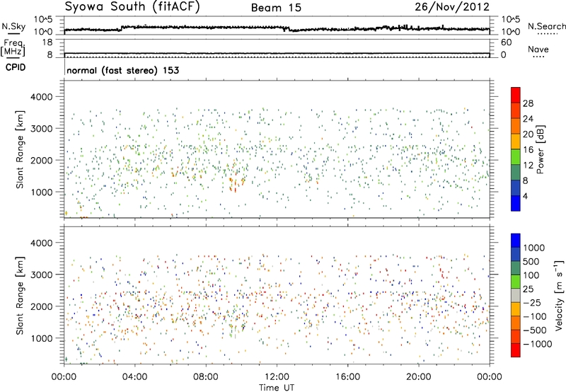Click the 'N.Sky' legend label
The image size is (566, 392).
[13, 26]
